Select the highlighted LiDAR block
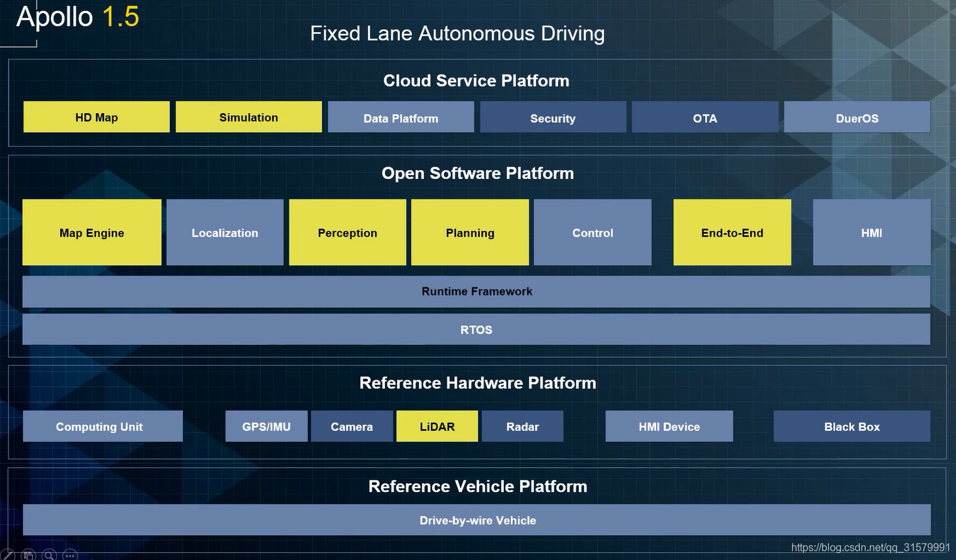 [437, 426]
